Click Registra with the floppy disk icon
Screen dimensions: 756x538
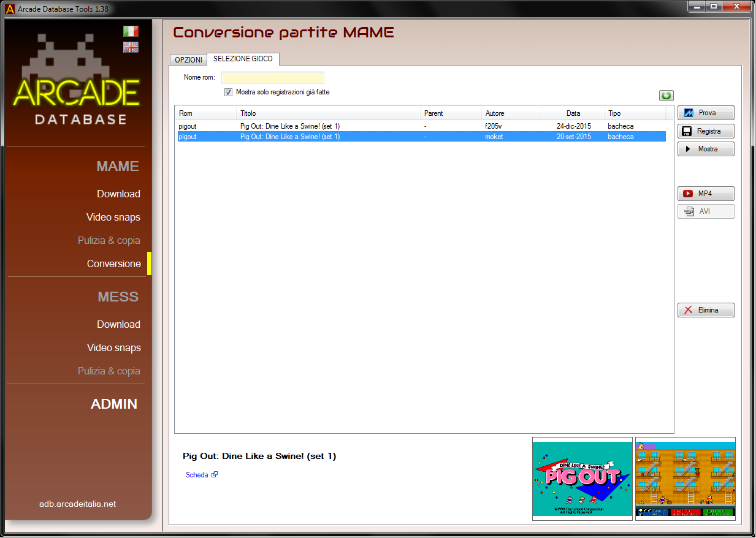pos(705,131)
